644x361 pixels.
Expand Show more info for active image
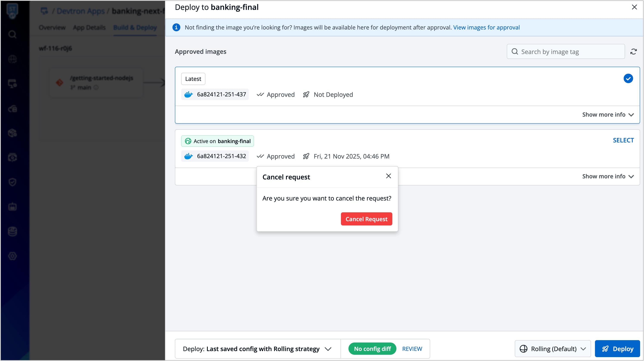tap(608, 176)
